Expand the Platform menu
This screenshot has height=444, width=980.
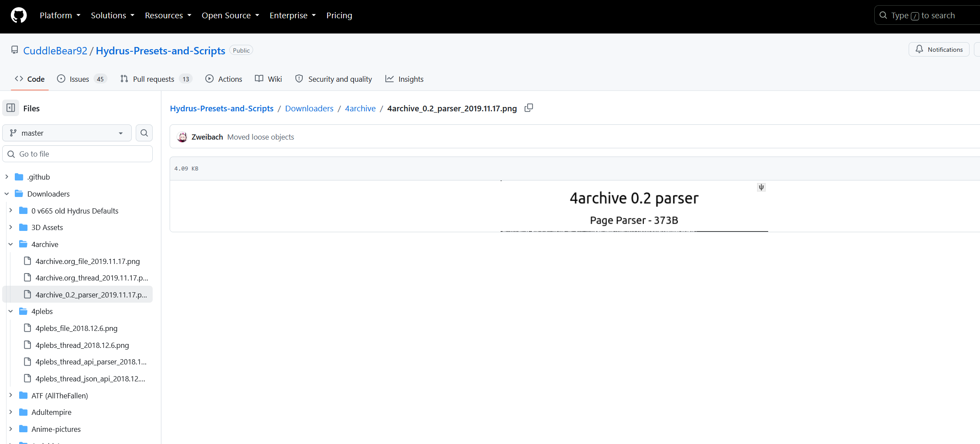(x=60, y=15)
